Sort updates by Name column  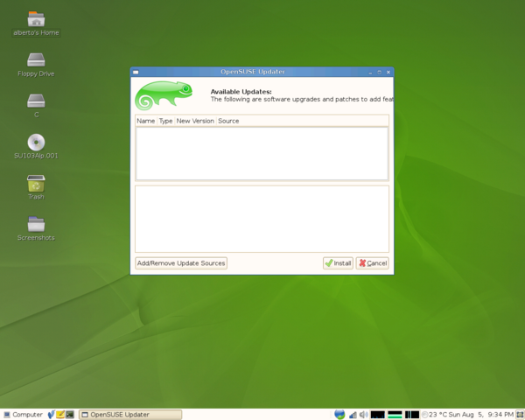[145, 121]
